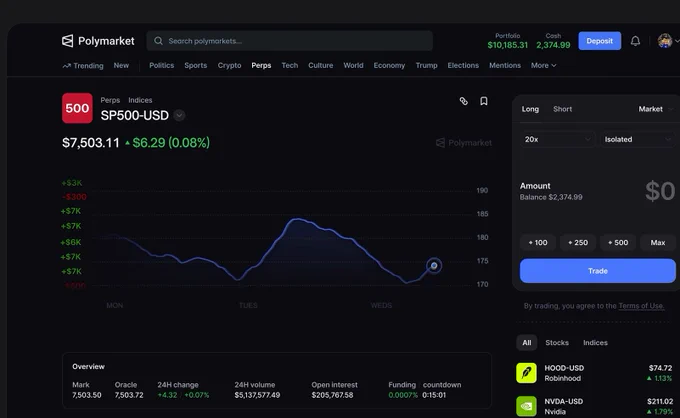Focus the Search polymarkets field
Screen dimensions: 680x418
[x=289, y=41]
